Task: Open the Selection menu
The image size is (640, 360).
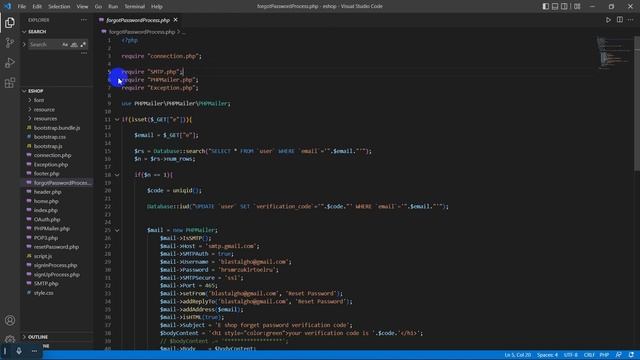Action: pos(59,7)
